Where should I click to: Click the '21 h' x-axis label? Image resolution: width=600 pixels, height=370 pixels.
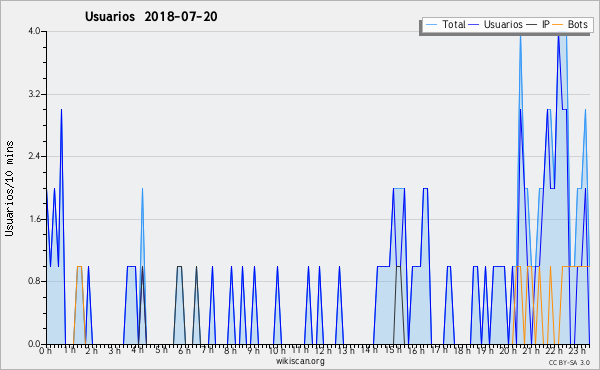point(532,351)
